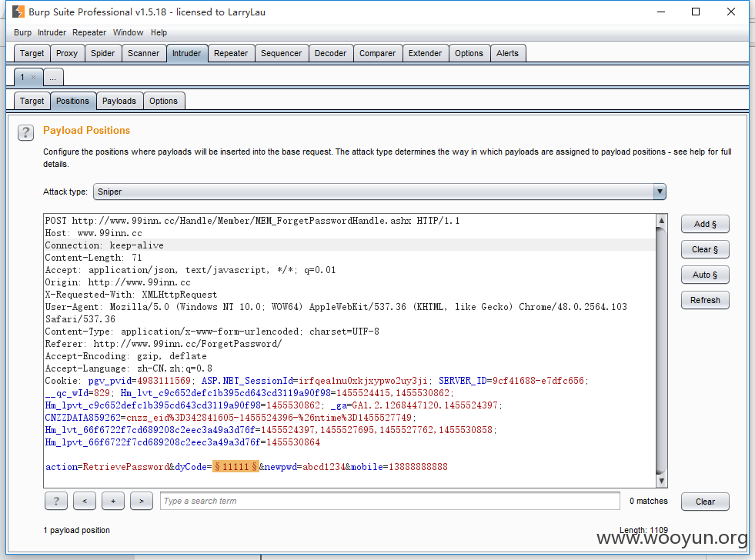755x560 pixels.
Task: Click the Add § button
Action: coord(705,224)
